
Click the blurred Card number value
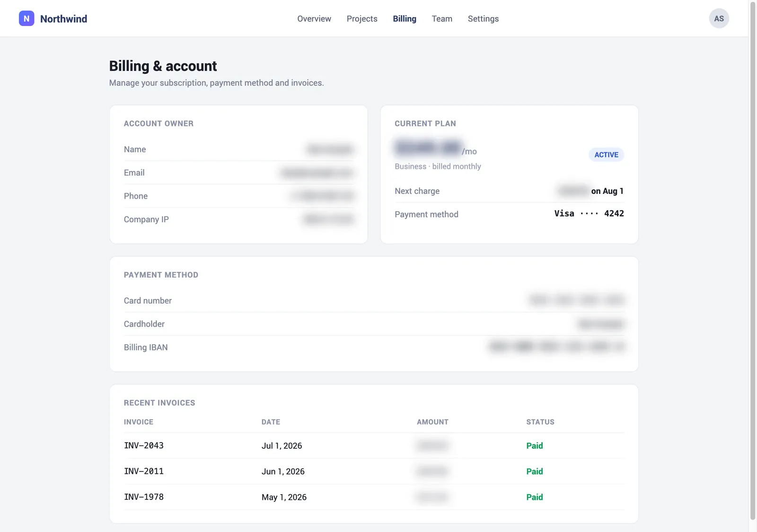(x=577, y=300)
